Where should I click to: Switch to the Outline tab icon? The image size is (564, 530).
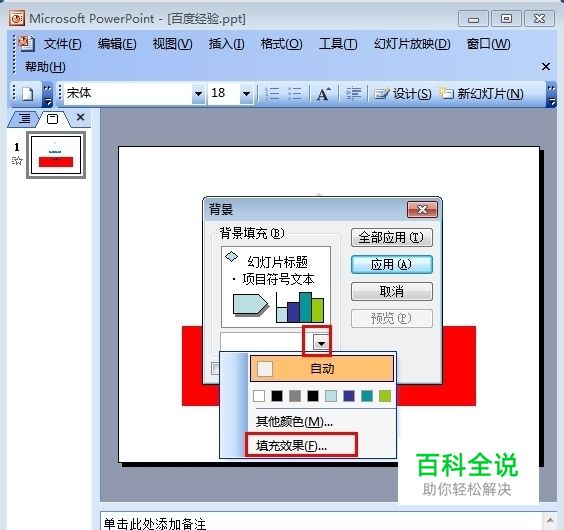(x=24, y=118)
